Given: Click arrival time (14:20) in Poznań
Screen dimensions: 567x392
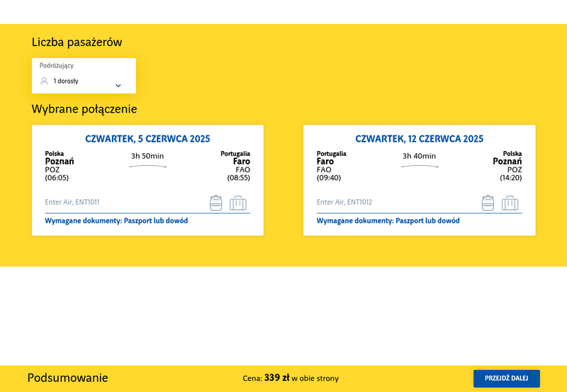Looking at the screenshot, I should (511, 178).
